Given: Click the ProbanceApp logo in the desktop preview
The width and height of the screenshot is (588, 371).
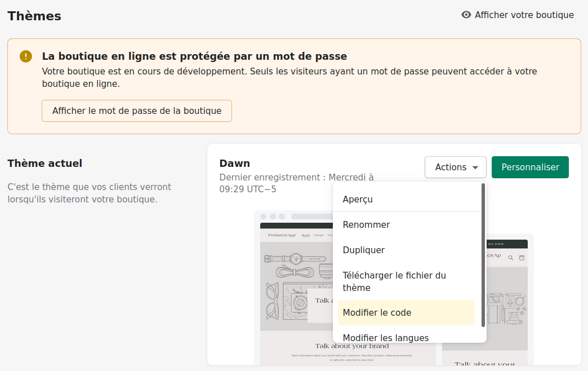Looking at the screenshot, I should tap(282, 235).
